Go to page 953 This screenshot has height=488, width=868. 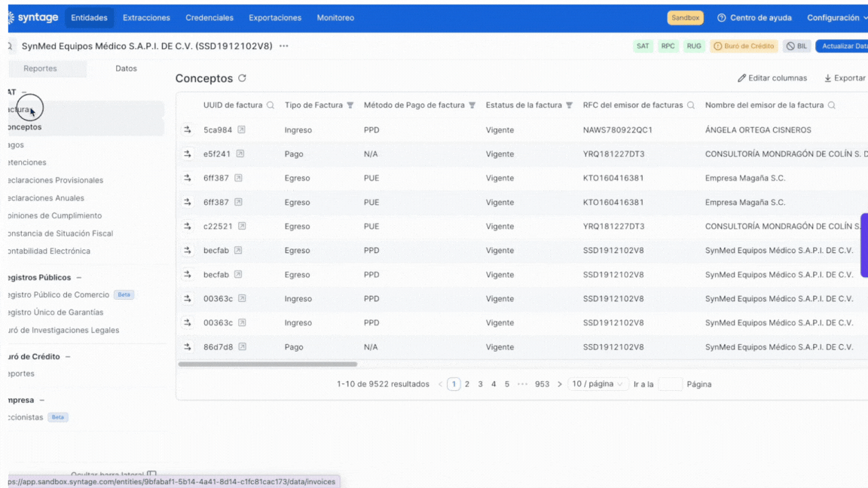pyautogui.click(x=542, y=384)
